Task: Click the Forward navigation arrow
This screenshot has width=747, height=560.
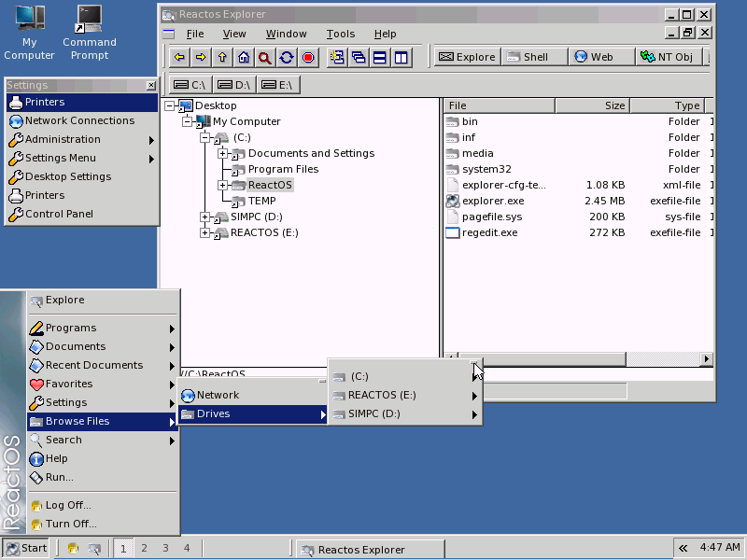Action: point(200,57)
